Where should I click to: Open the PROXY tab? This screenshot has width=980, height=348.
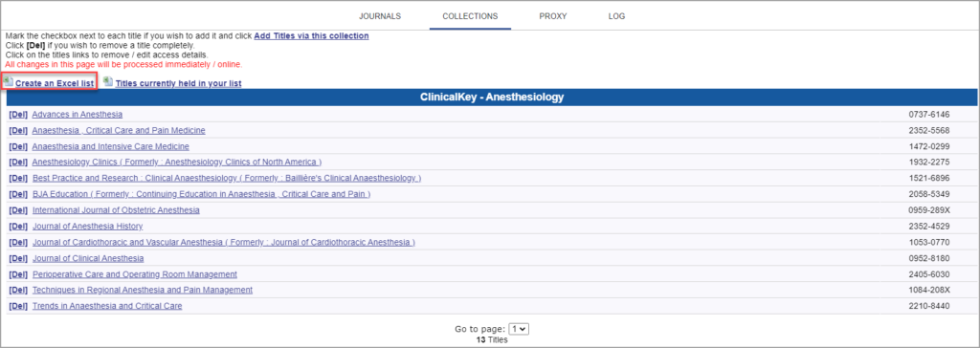pos(552,16)
